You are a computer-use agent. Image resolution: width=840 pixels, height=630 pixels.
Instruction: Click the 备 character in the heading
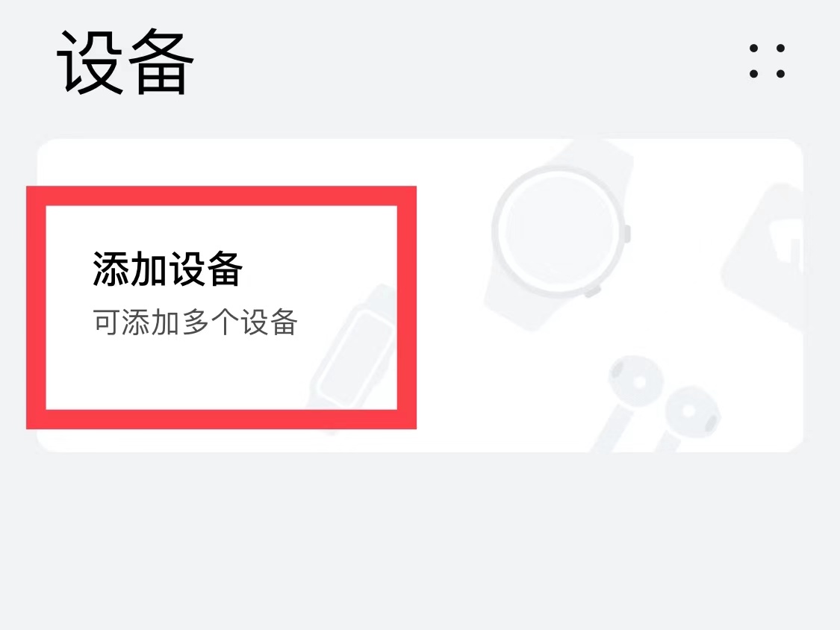[x=161, y=63]
